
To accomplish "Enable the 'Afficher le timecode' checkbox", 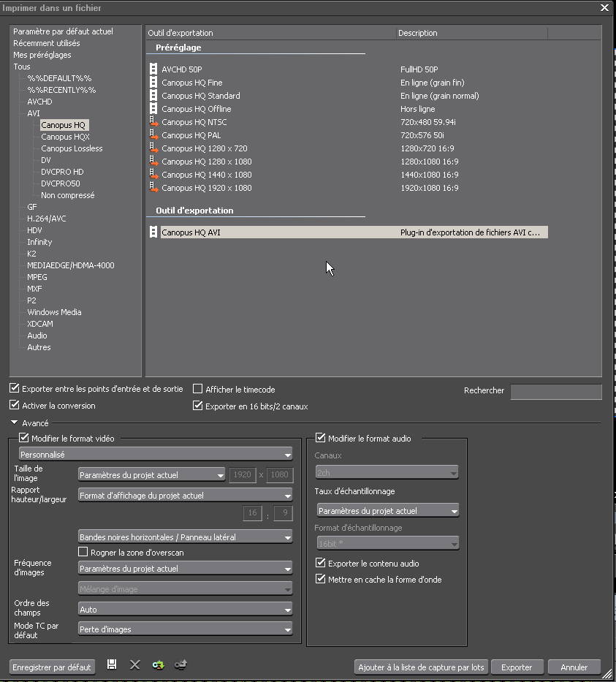I will click(x=198, y=389).
